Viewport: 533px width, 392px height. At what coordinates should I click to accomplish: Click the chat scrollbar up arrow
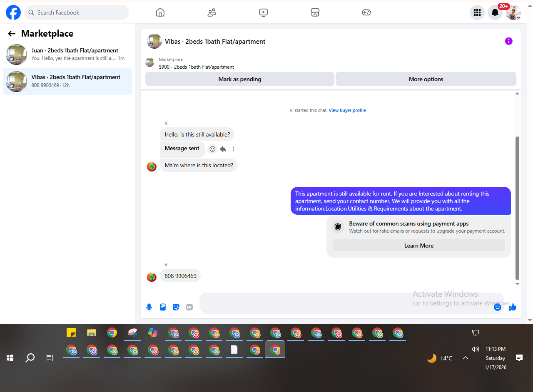518,94
